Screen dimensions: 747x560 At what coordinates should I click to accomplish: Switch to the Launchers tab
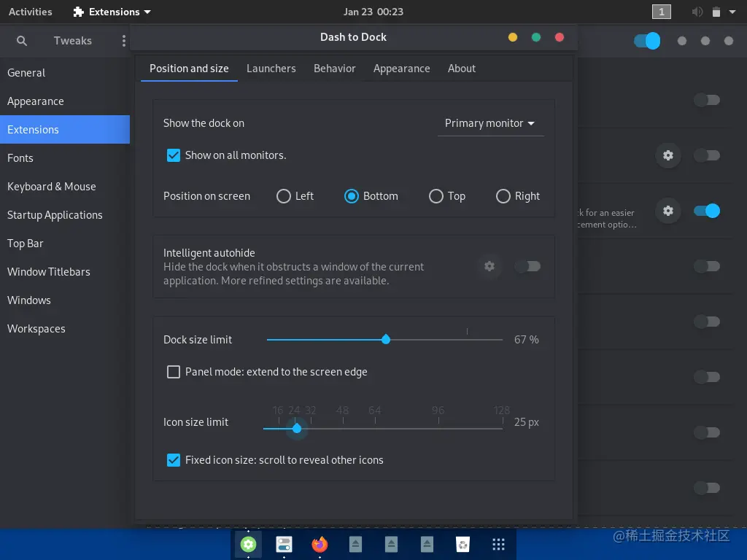(271, 69)
